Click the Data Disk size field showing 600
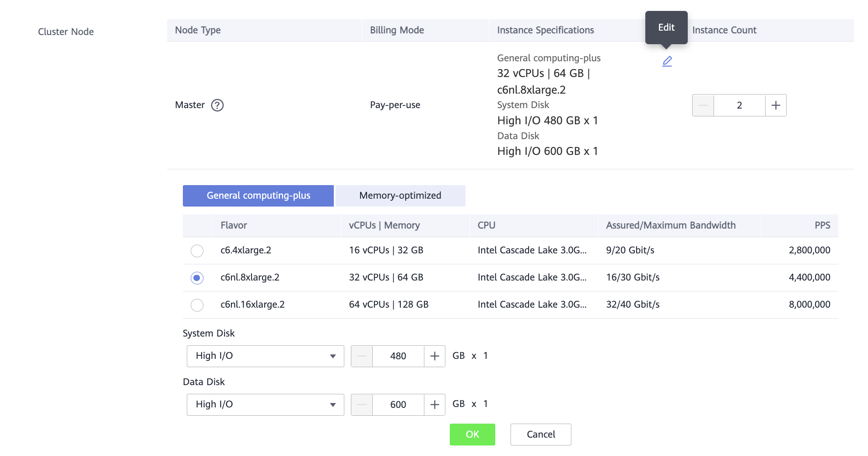 [398, 405]
